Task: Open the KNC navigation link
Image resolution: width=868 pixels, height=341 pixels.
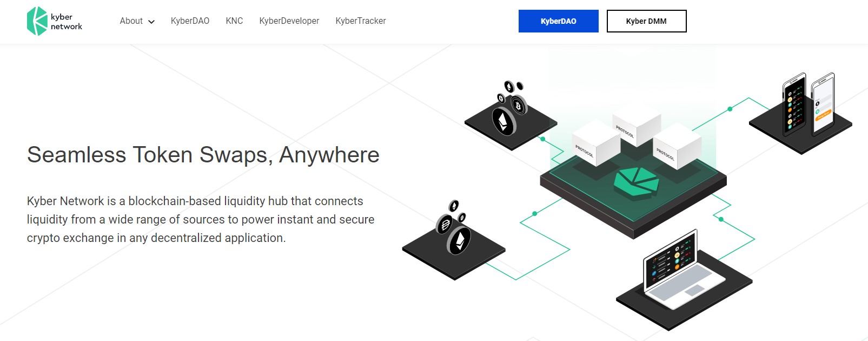Action: 234,21
